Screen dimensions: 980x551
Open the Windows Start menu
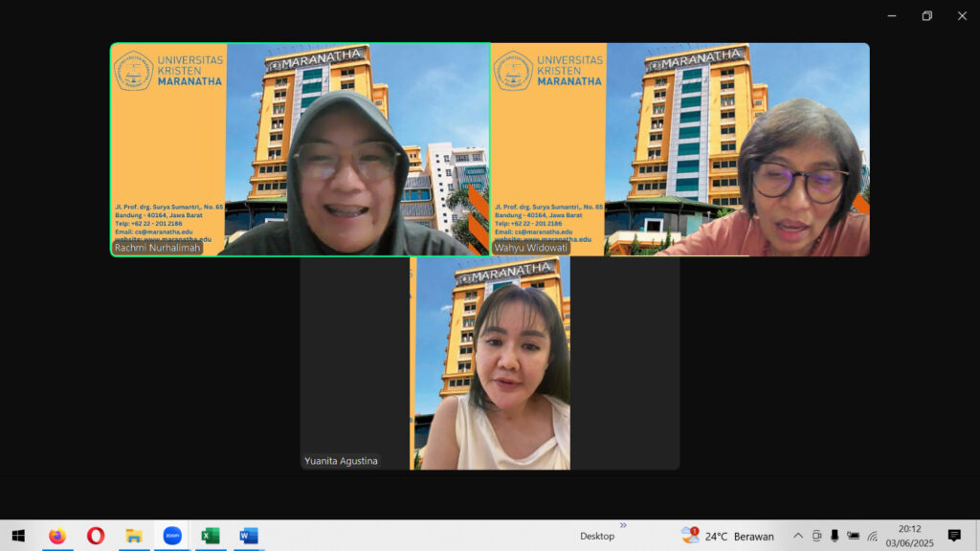[18, 536]
